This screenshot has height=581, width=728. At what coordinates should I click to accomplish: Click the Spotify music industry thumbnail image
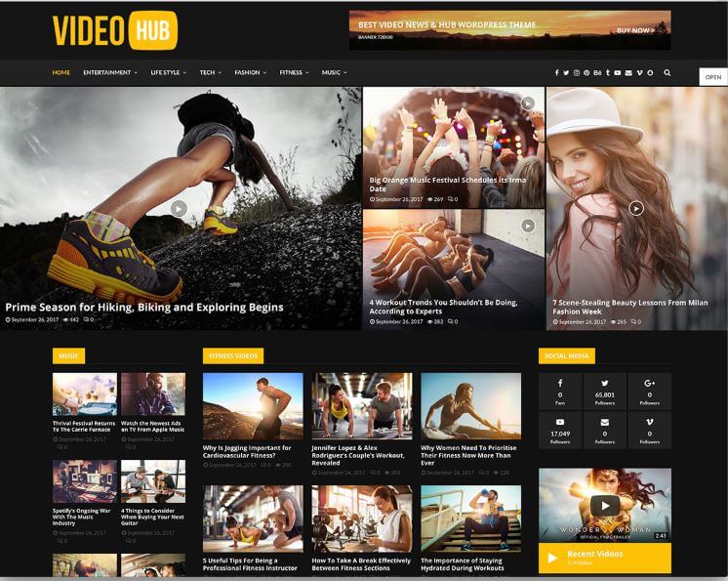(x=85, y=481)
